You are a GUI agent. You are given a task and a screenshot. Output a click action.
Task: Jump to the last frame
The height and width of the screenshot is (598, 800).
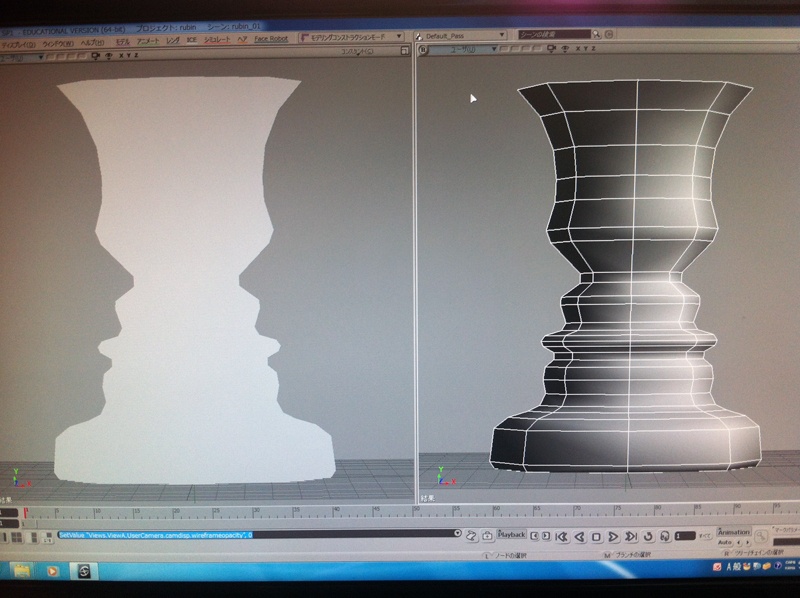click(631, 536)
